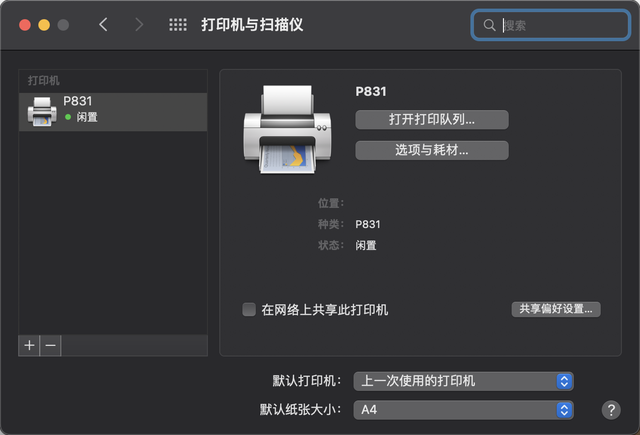Click the magnifying glass search icon
Screen dimensions: 640x435
pyautogui.click(x=489, y=25)
